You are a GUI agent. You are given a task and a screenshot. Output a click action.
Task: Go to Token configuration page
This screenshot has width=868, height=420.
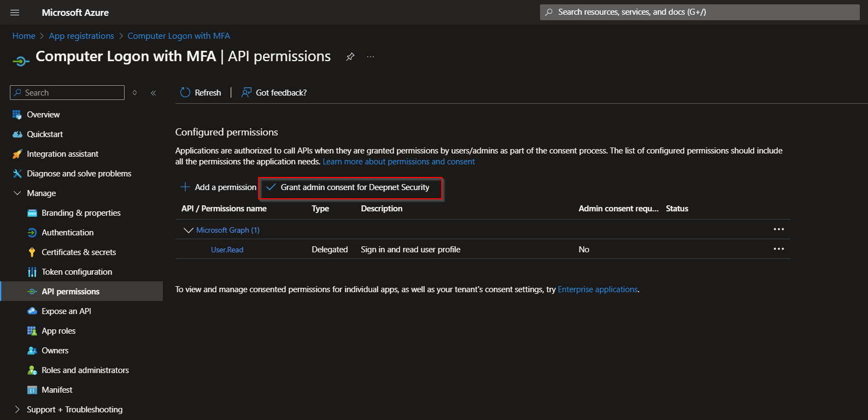pyautogui.click(x=77, y=272)
